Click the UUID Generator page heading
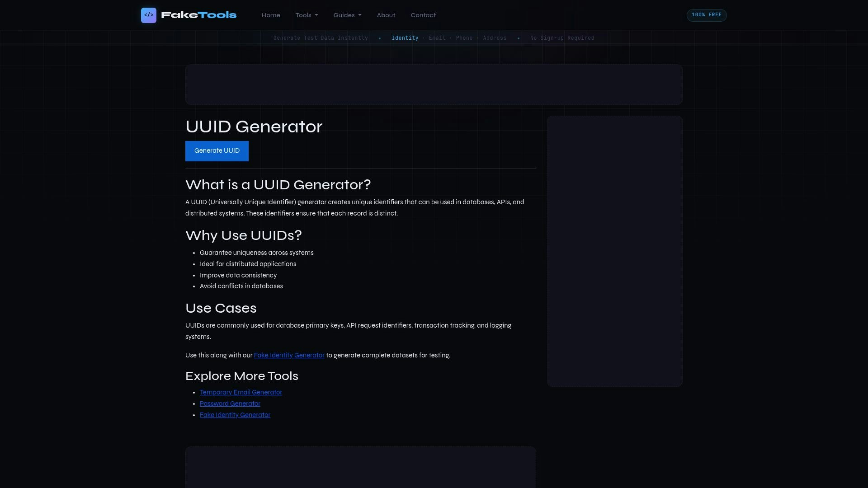This screenshot has width=868, height=488. click(x=254, y=127)
